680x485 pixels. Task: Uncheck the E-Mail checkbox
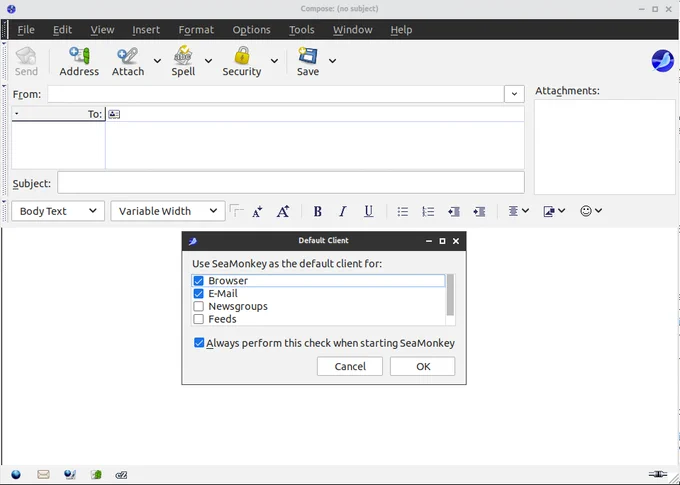tap(199, 294)
